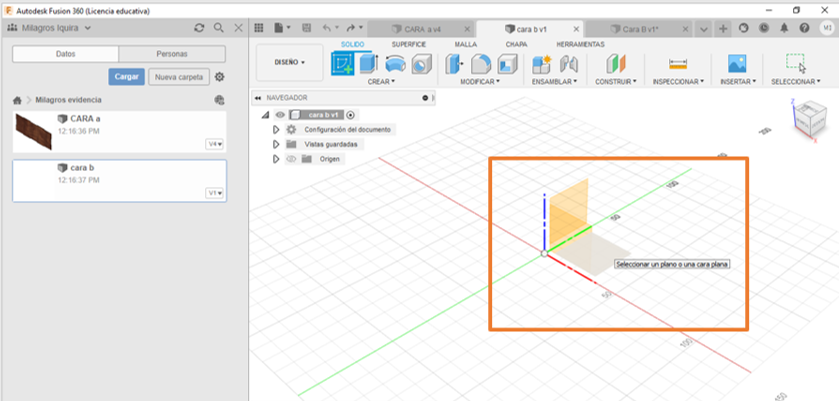Open the CREAR dropdown menu

pos(381,82)
